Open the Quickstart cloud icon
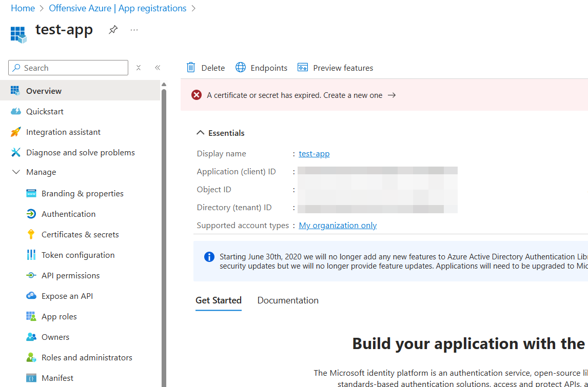 [x=16, y=111]
